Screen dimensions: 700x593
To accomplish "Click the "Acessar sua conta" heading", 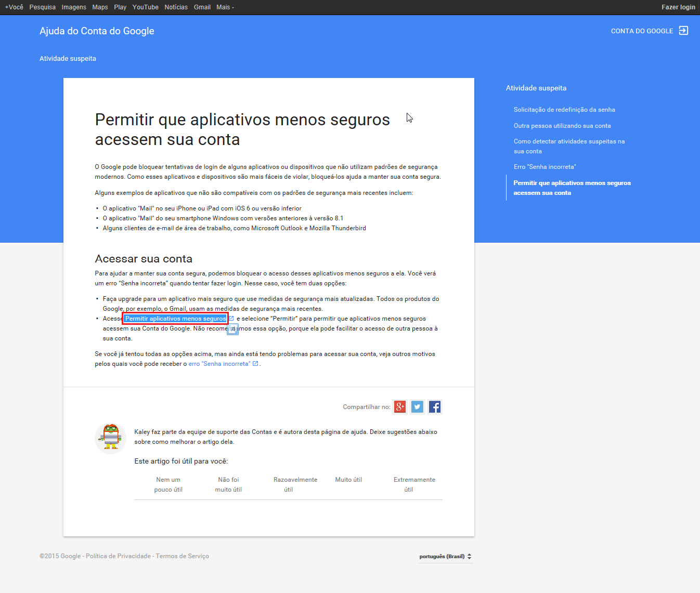I will (144, 259).
